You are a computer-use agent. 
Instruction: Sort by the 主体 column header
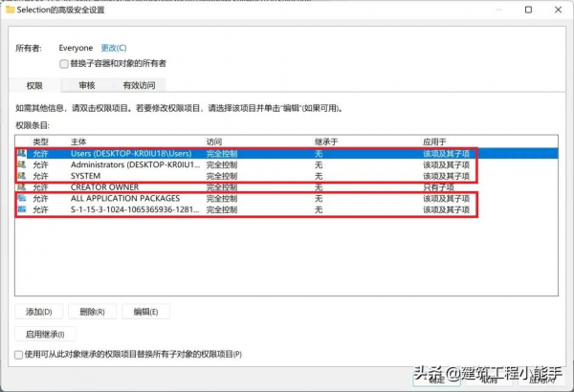(x=78, y=142)
